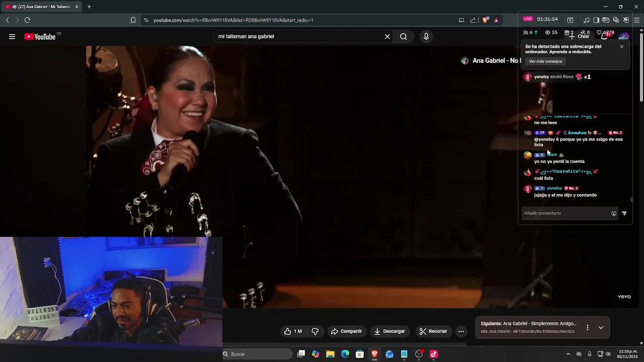Open the more actions ellipsis under video
644x362 pixels.
point(461,331)
